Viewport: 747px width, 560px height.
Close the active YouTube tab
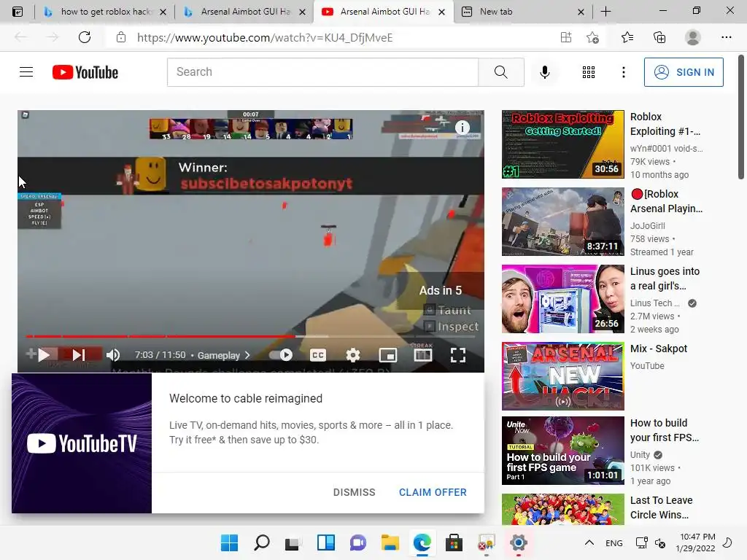[441, 12]
